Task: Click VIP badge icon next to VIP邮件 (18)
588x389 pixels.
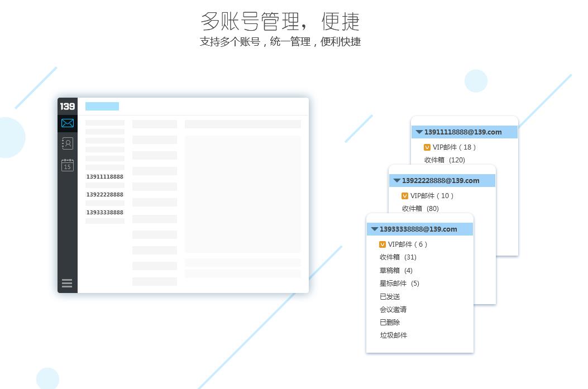Action: pyautogui.click(x=427, y=147)
